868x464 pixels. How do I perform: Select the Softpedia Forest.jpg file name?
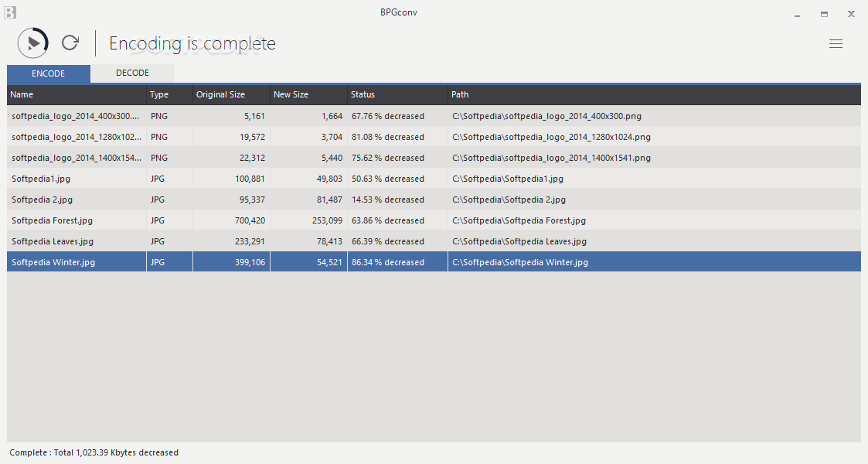click(52, 220)
